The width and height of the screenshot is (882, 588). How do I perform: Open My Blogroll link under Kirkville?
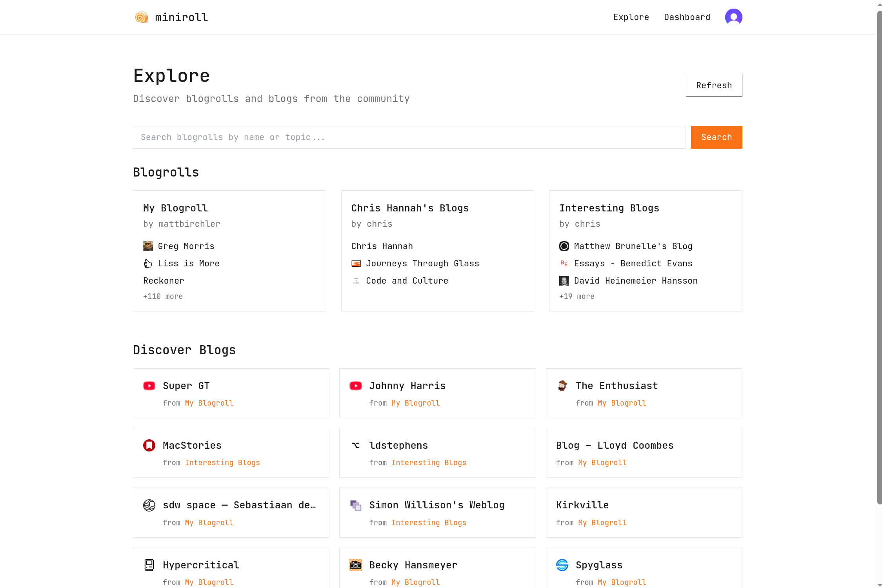[x=602, y=523]
